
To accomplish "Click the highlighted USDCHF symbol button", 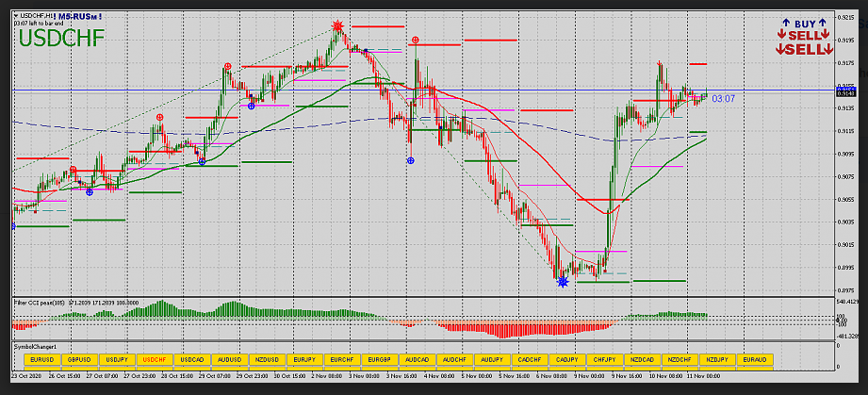I will 155,359.
